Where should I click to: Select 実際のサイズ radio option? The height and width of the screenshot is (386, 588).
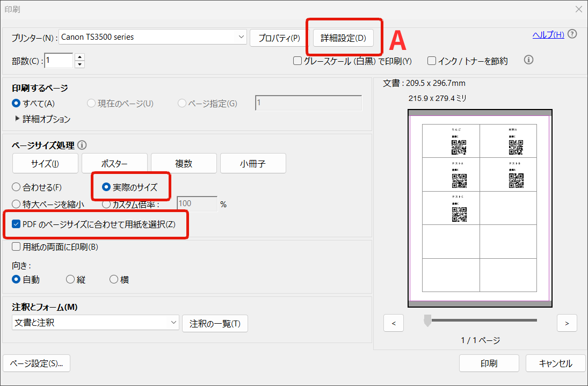click(x=106, y=187)
